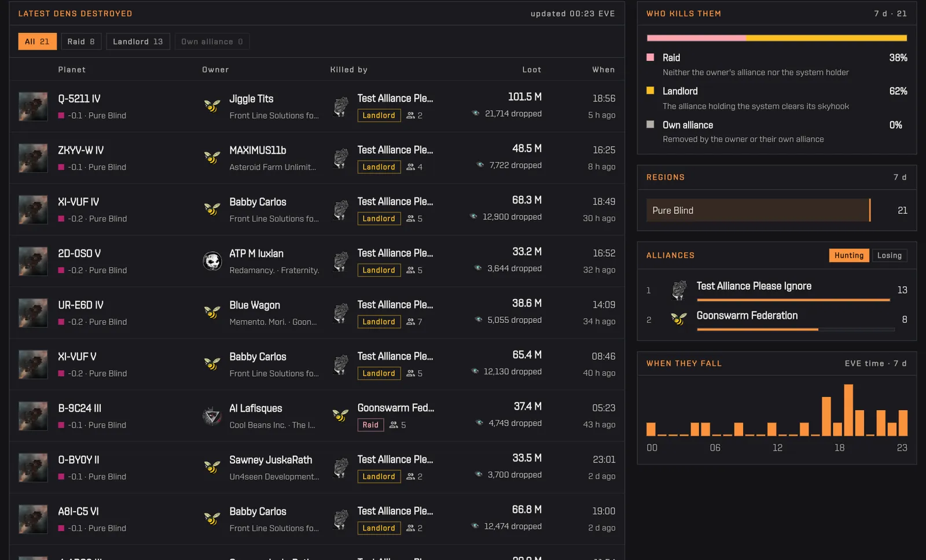Screen dimensions: 926x560
Task: Click MAXIMUS11b owner alliance bee icon
Action: (212, 158)
